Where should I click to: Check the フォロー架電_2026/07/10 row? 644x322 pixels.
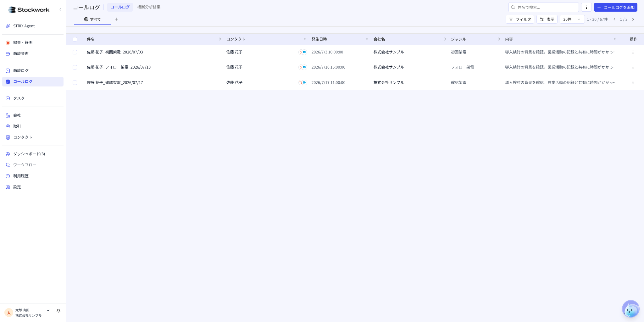(x=75, y=67)
